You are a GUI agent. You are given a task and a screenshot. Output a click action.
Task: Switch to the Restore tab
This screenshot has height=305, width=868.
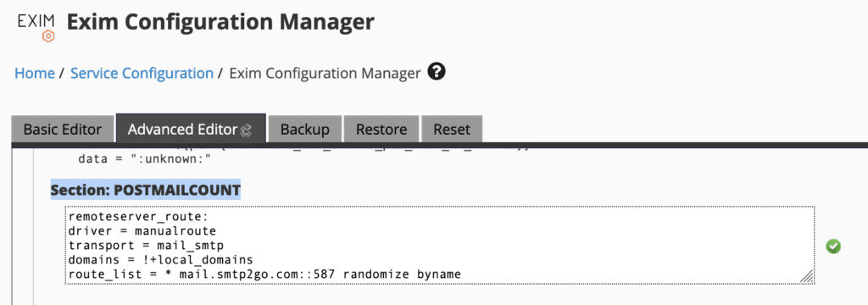tap(381, 130)
